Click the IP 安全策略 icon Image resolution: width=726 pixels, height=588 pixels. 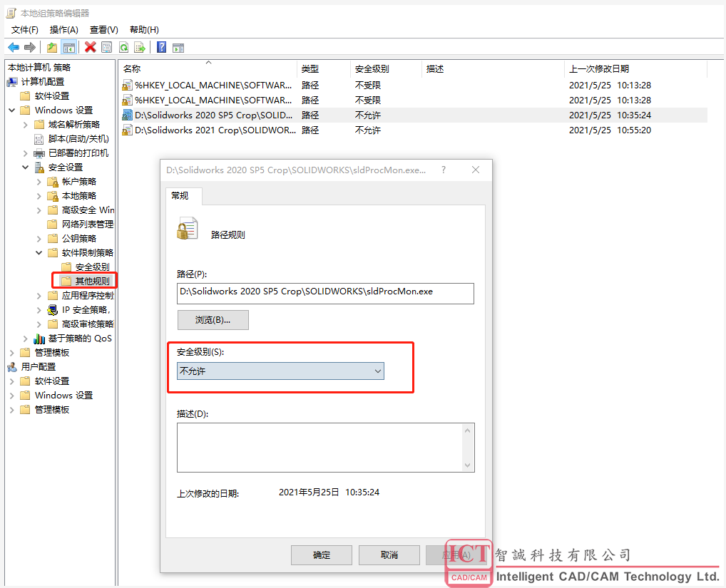53,310
